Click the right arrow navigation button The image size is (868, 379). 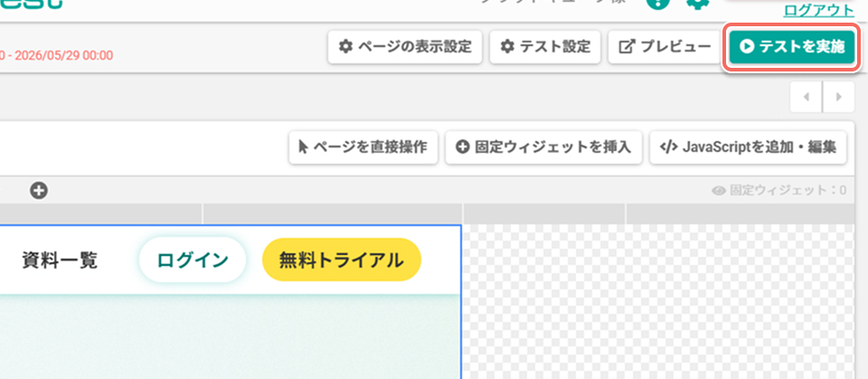(x=839, y=97)
